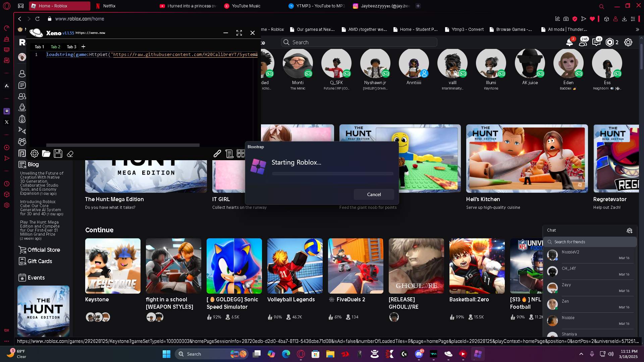Add a new tab in Xeno editor
Image resolution: width=644 pixels, height=362 pixels.
(x=83, y=47)
